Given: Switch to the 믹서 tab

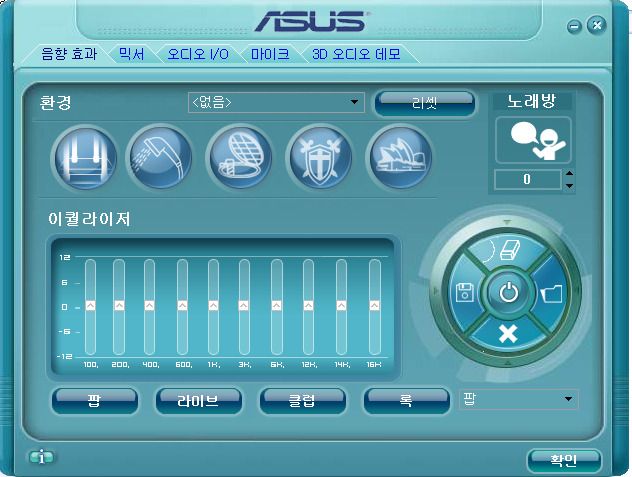Looking at the screenshot, I should [x=131, y=54].
